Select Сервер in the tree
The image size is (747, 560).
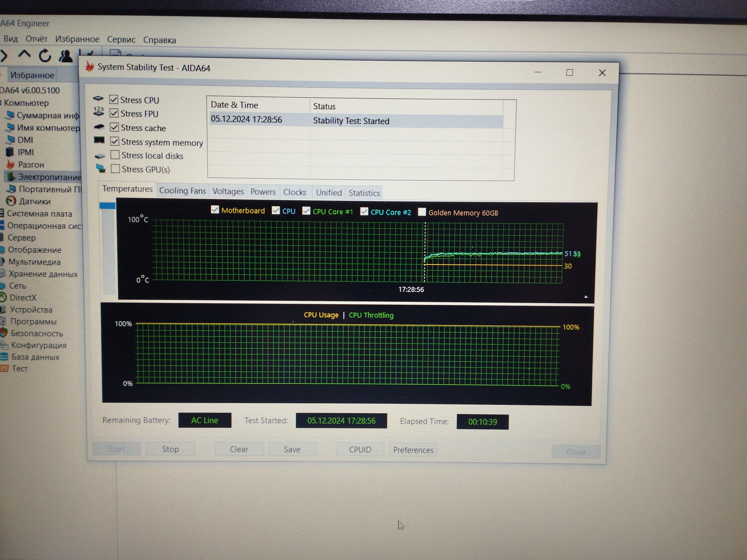(x=21, y=238)
